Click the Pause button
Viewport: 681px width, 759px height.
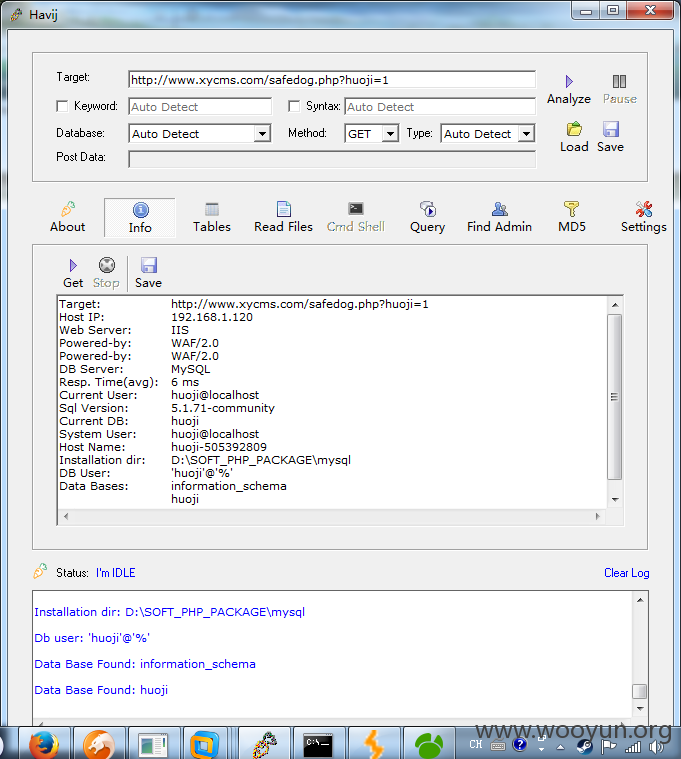(x=620, y=90)
